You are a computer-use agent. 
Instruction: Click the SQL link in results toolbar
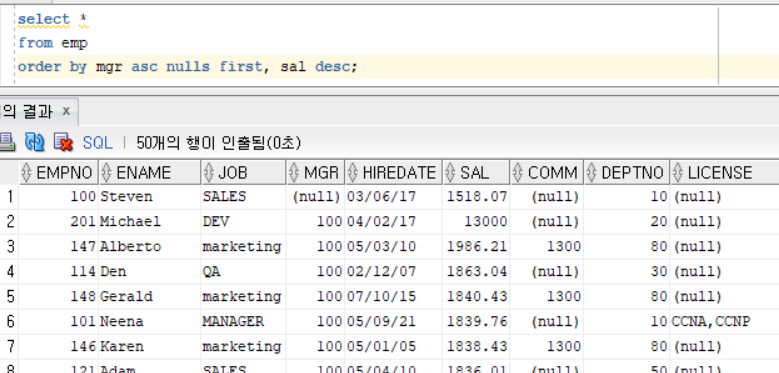pos(97,144)
